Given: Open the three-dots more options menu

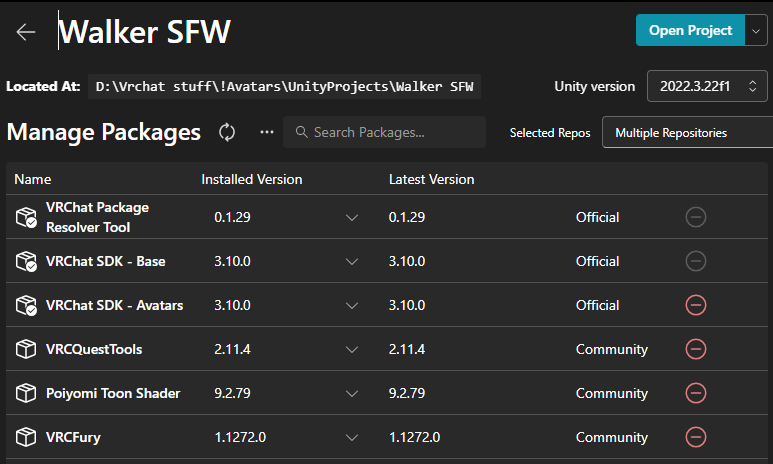Looking at the screenshot, I should 266,132.
